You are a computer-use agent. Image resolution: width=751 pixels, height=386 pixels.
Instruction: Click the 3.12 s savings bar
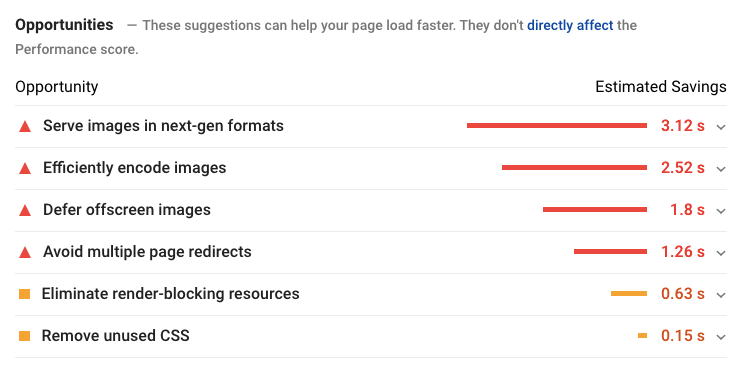coord(557,125)
